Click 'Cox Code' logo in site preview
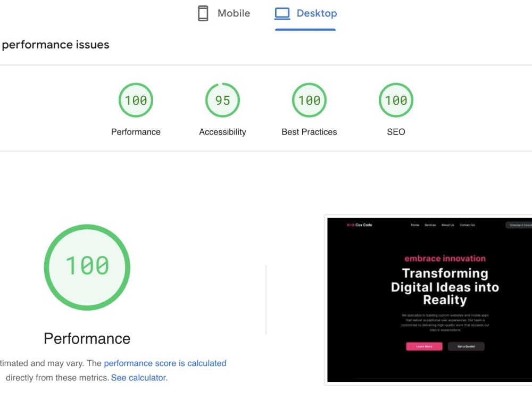Viewport: 532px width, 399px height. (360, 225)
